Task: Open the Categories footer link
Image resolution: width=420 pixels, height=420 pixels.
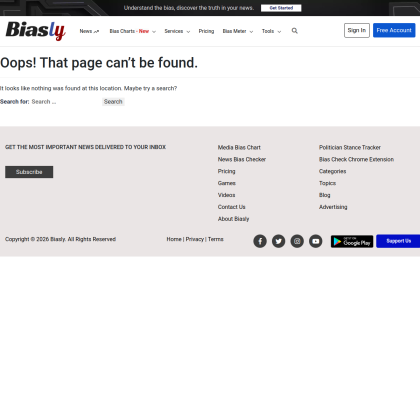Action: 332,171
